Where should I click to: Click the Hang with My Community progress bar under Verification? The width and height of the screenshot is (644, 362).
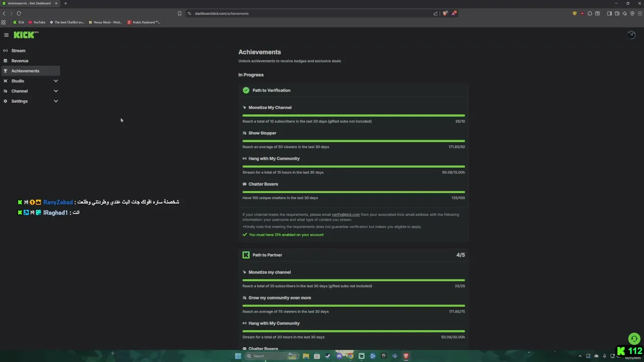(x=354, y=166)
